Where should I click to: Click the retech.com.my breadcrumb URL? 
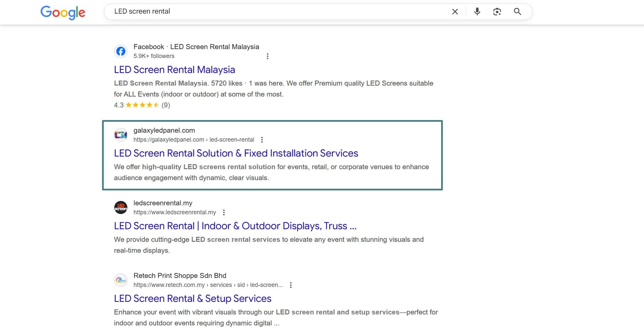208,285
